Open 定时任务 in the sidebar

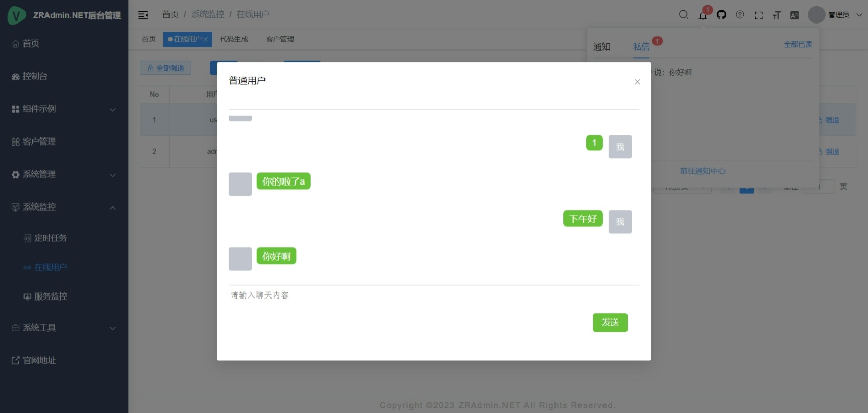point(50,238)
